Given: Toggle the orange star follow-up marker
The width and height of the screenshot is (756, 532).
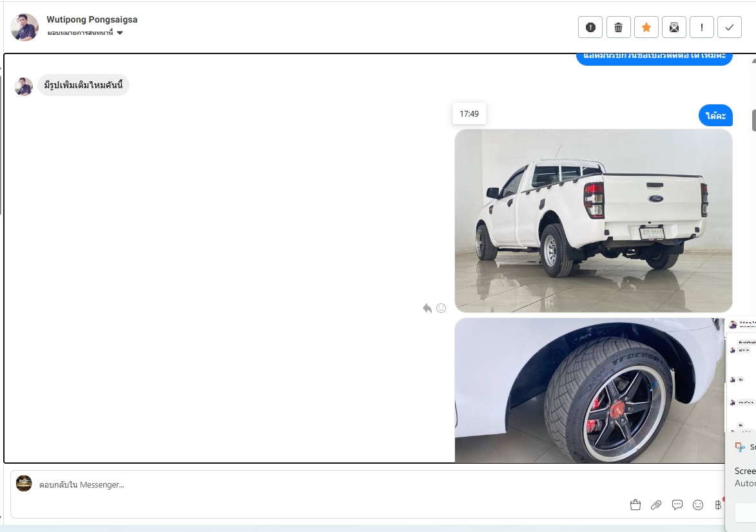Looking at the screenshot, I should 646,28.
